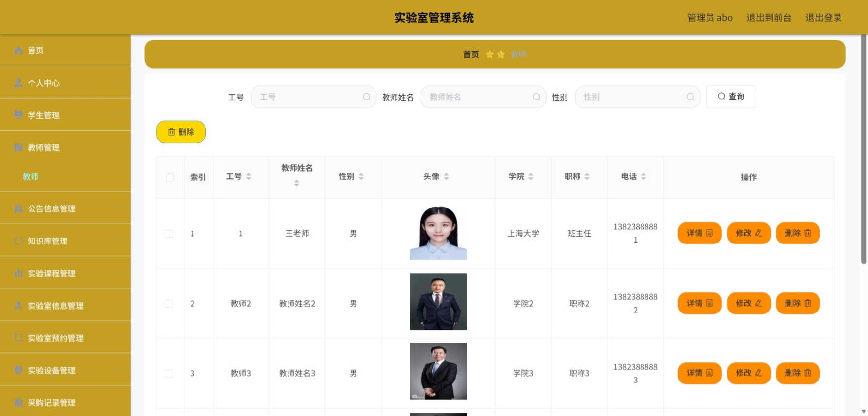Screen dimensions: 868x416
Task: Click the search icon in 性别 field
Action: pyautogui.click(x=690, y=97)
